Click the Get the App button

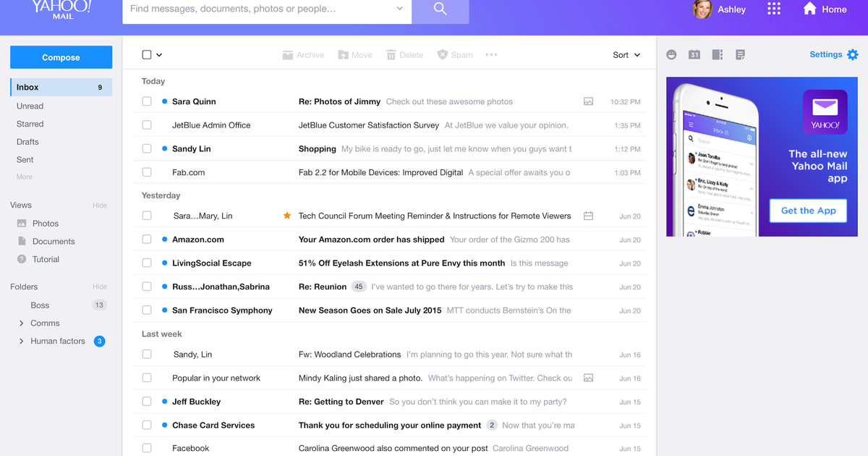809,211
